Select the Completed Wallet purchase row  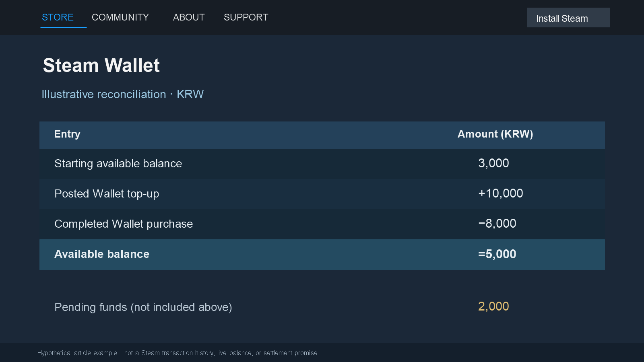point(322,224)
